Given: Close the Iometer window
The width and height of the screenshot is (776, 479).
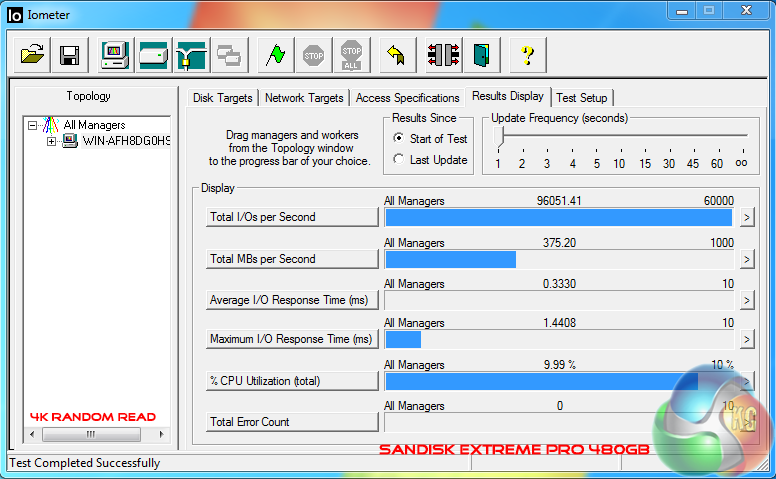Looking at the screenshot, I should [746, 10].
